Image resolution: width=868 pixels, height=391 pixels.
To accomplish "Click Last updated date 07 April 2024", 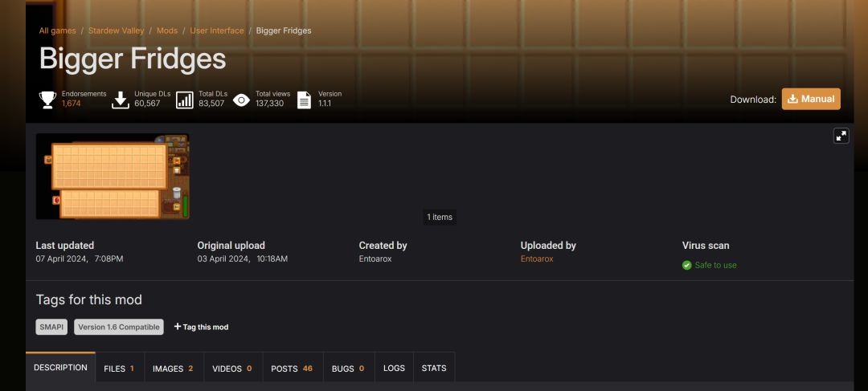I will click(80, 259).
